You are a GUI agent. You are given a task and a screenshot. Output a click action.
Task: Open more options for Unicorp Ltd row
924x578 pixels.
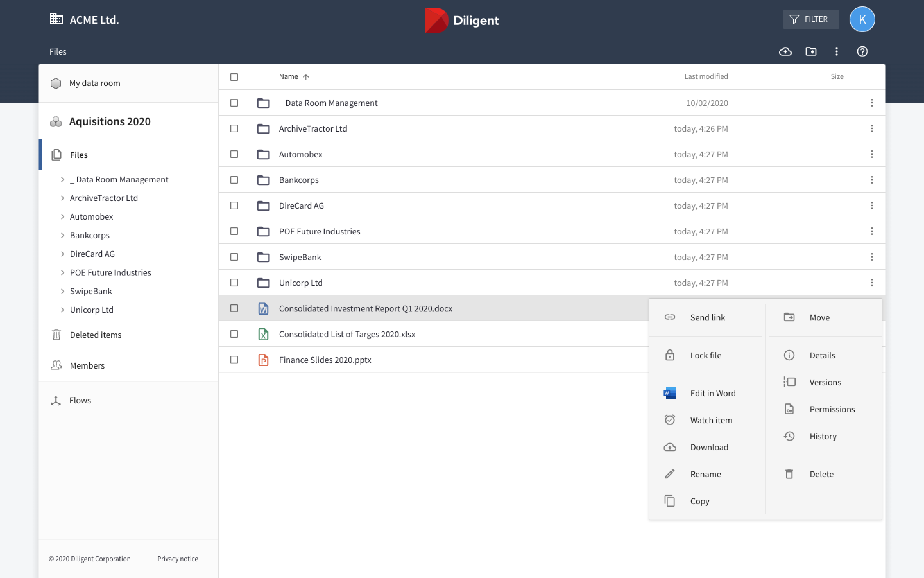(x=872, y=283)
